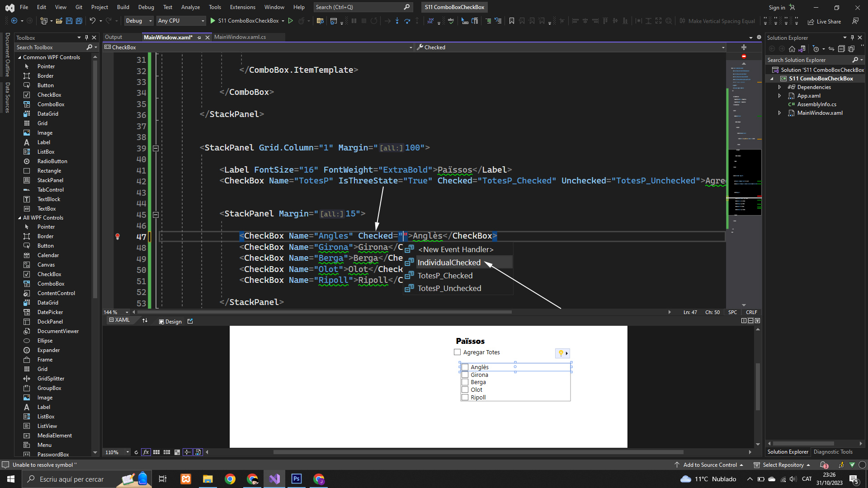The width and height of the screenshot is (868, 488).
Task: Click the Undo toolbar icon
Action: [92, 21]
